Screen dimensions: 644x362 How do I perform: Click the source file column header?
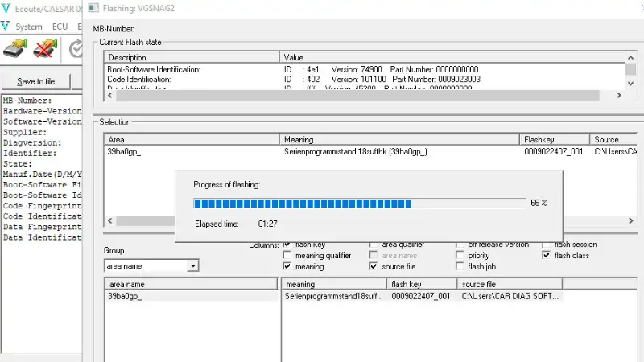coord(510,284)
